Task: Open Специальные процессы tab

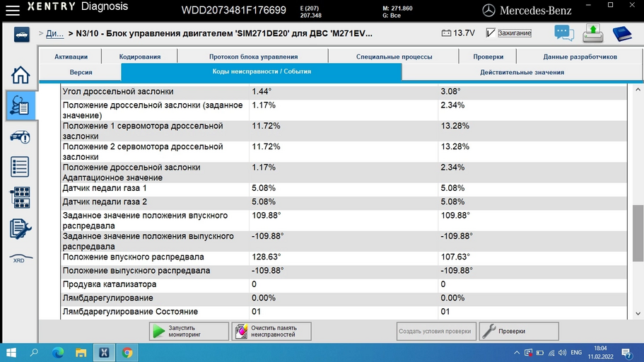Action: (x=394, y=57)
